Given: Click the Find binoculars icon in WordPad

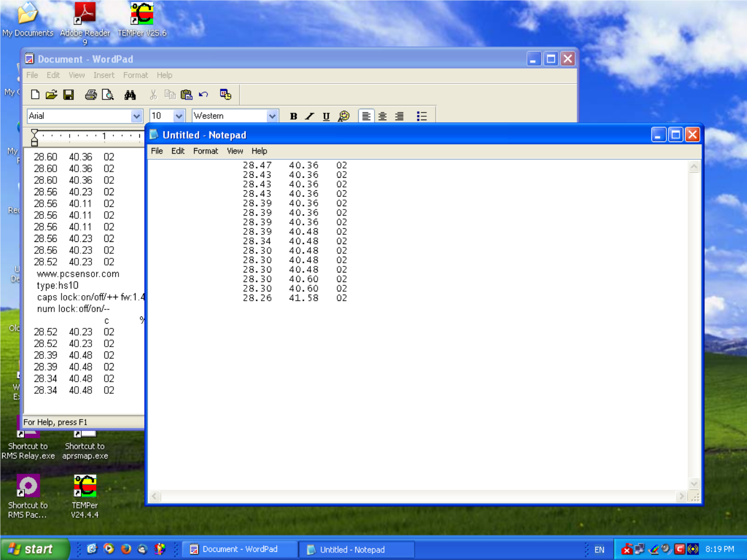Looking at the screenshot, I should pos(131,94).
